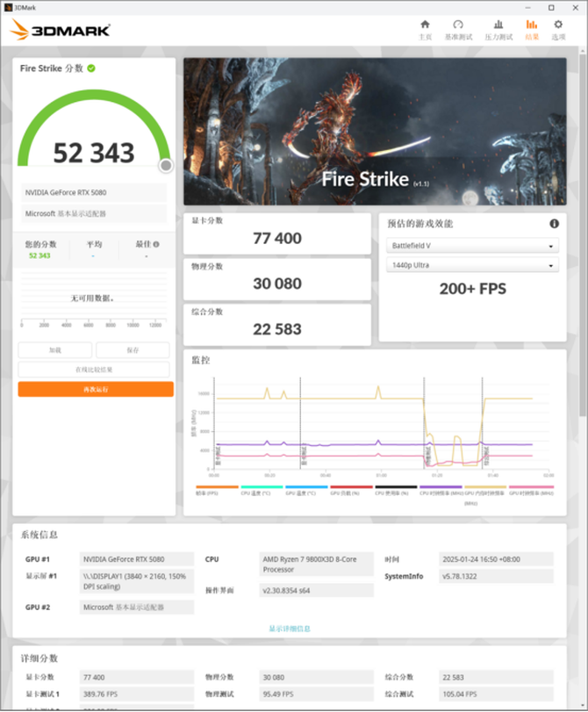Click the 389.76 FPS 显卡测试 1 value
Screen dimensions: 588x712
(137, 694)
